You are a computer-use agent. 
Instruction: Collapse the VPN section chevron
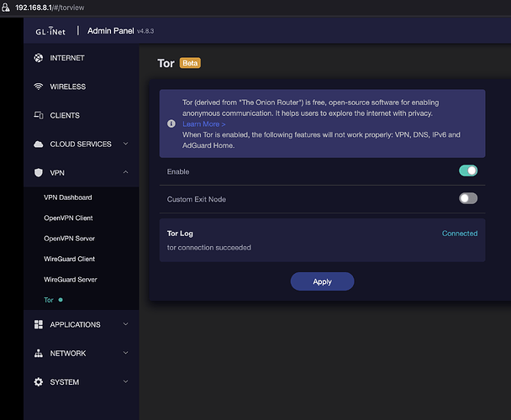pos(125,172)
